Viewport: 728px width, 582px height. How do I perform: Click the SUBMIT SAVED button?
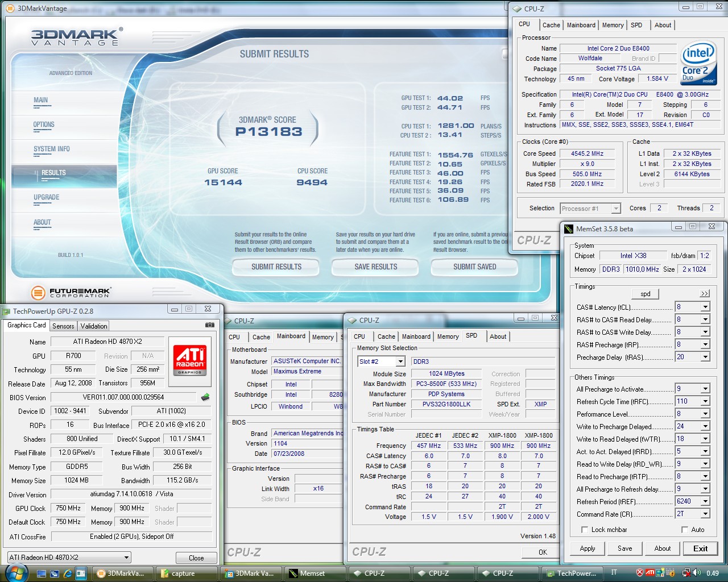pyautogui.click(x=474, y=267)
